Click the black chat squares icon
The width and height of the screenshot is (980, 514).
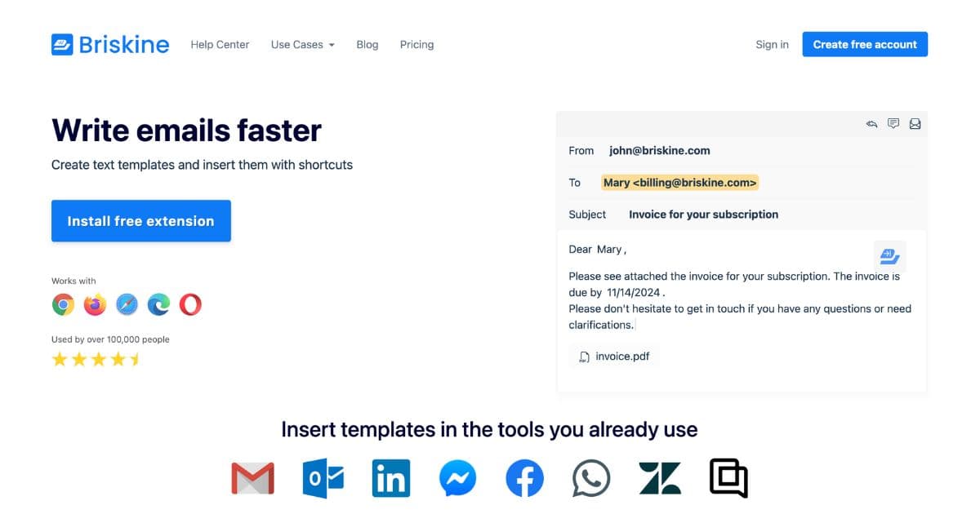728,478
